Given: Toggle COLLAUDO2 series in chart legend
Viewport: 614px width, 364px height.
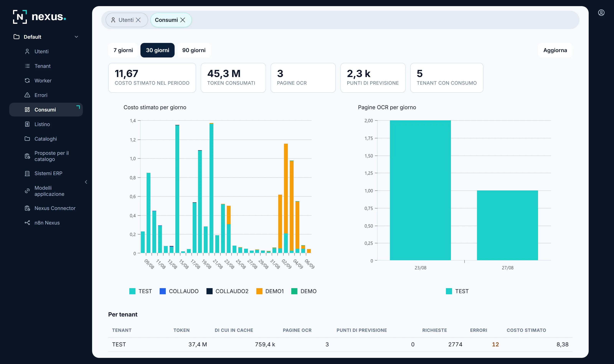Looking at the screenshot, I should click(x=227, y=291).
